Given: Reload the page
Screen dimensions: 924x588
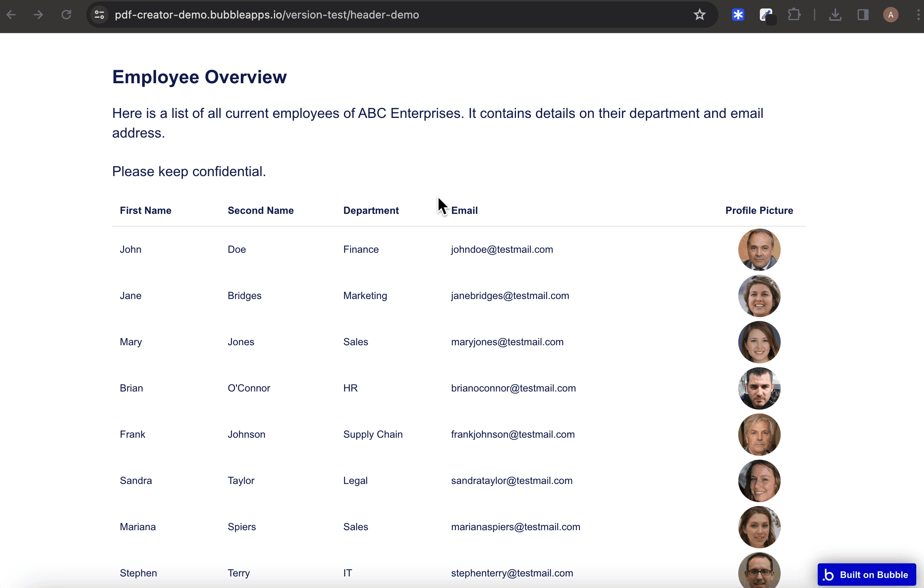Looking at the screenshot, I should [x=66, y=15].
